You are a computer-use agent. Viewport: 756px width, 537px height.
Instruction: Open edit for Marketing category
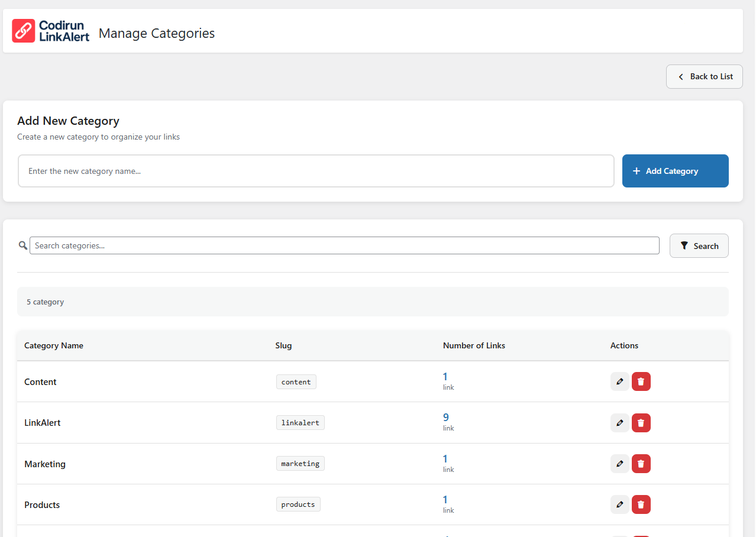coord(619,464)
